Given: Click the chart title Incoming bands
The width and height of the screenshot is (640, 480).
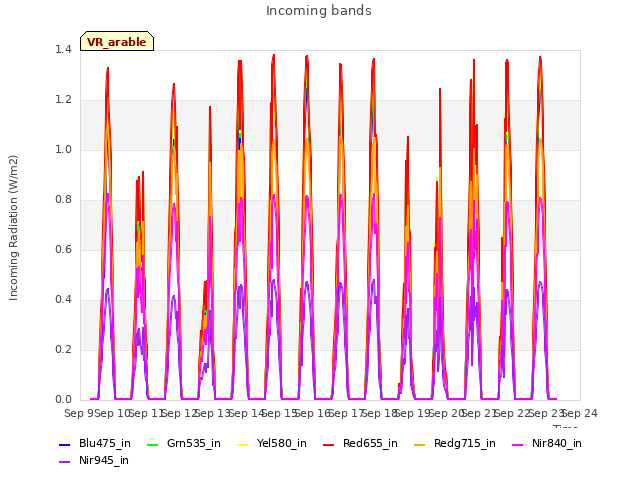Looking at the screenshot, I should pos(319,10).
